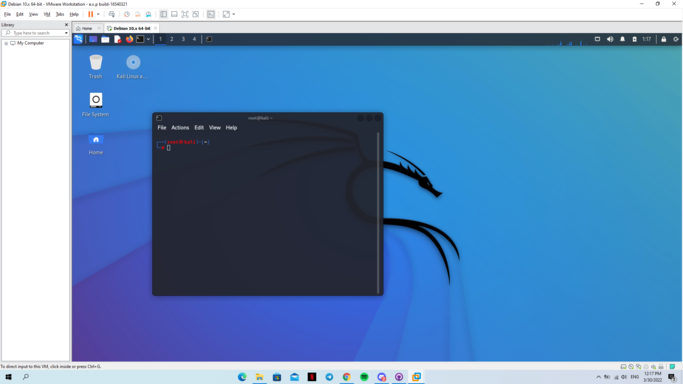This screenshot has width=683, height=384.
Task: Open the Windows Start menu
Action: click(x=8, y=377)
